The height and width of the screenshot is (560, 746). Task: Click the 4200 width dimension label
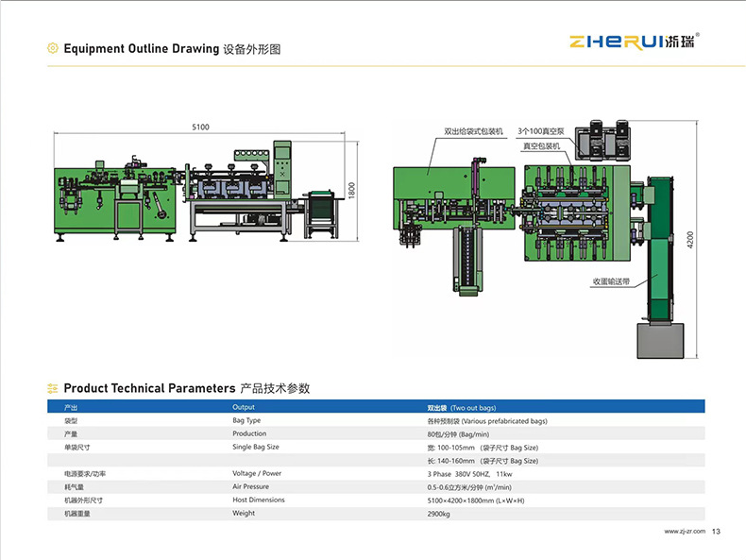point(690,239)
